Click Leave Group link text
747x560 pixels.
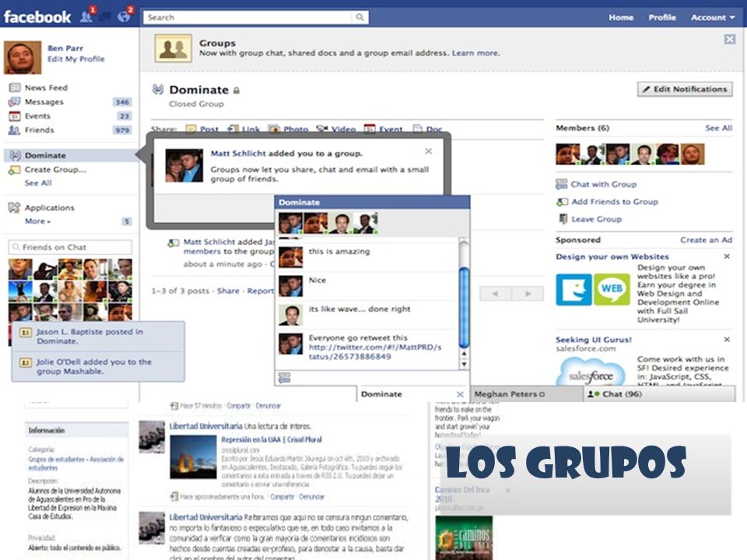[x=597, y=219]
